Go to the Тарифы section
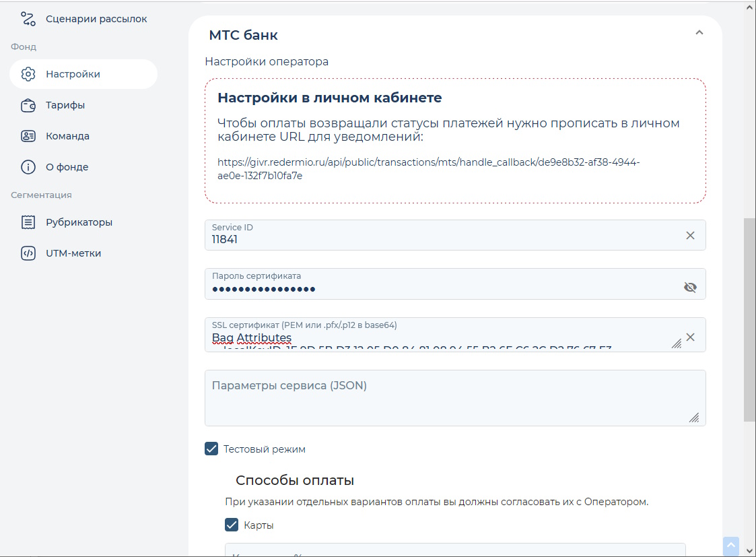This screenshot has height=557, width=756. (83, 105)
